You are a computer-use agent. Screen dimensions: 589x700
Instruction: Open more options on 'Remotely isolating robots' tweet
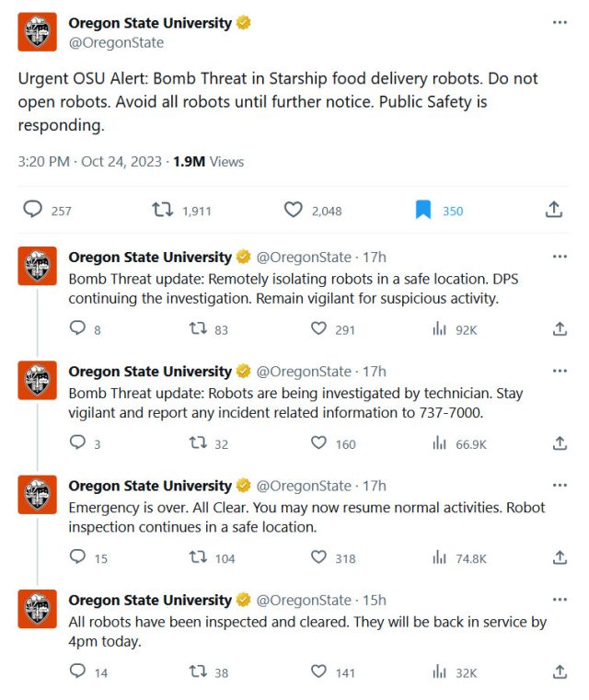[x=560, y=257]
